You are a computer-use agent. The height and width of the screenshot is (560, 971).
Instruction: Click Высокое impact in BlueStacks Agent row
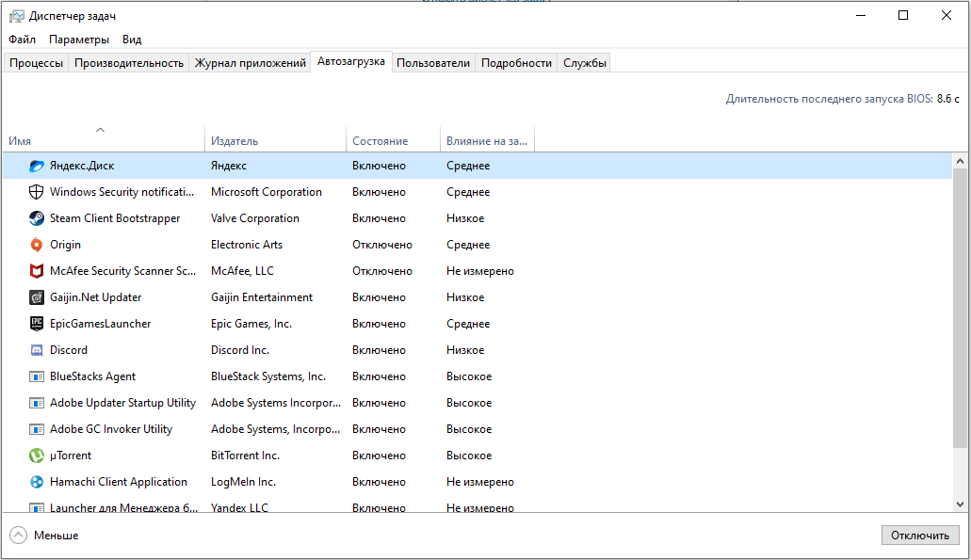coord(469,376)
